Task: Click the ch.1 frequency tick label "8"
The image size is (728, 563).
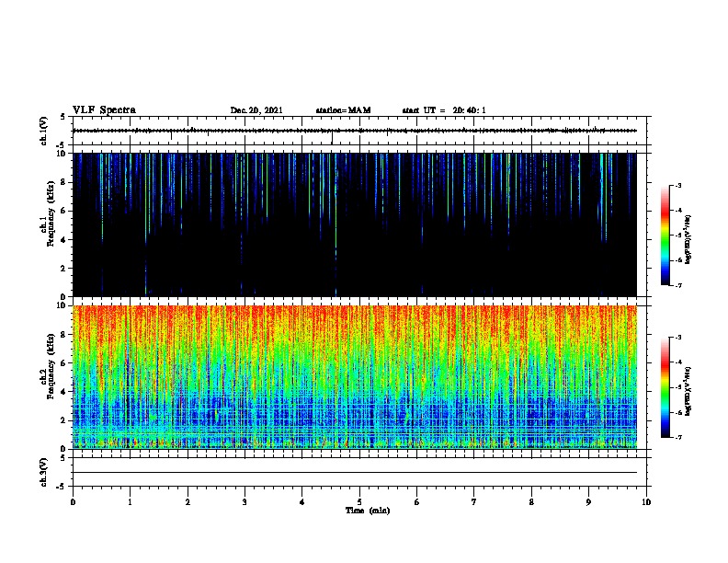Action: pos(63,182)
